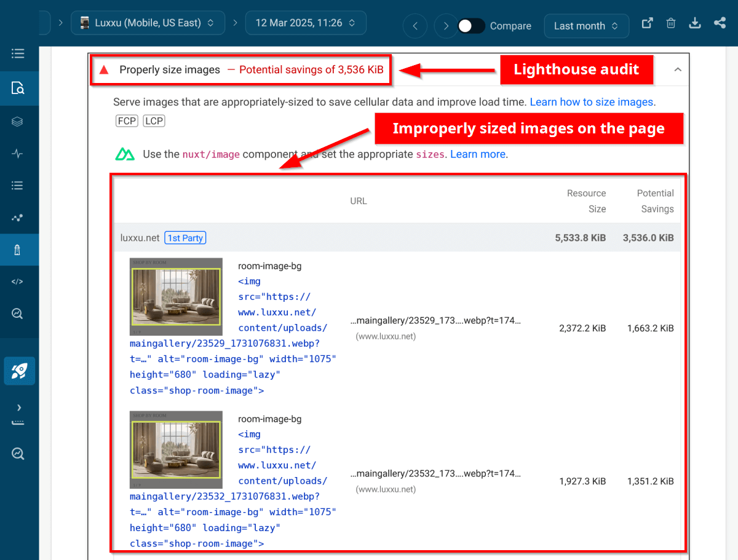Open result in new window icon
This screenshot has height=560, width=738.
point(647,23)
